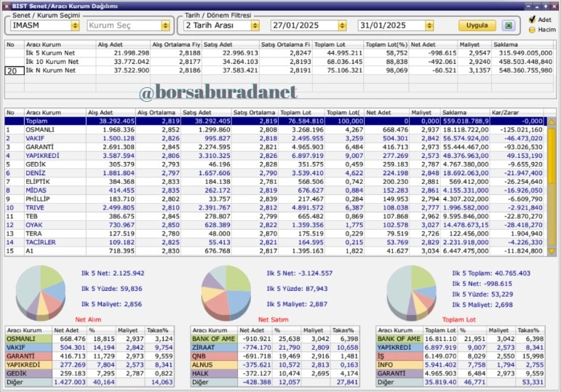Click the 49.153,190 Kar/Zarar cell of YAPIKREDİ
Image resolution: width=561 pixels, height=392 pixels.
[517, 156]
